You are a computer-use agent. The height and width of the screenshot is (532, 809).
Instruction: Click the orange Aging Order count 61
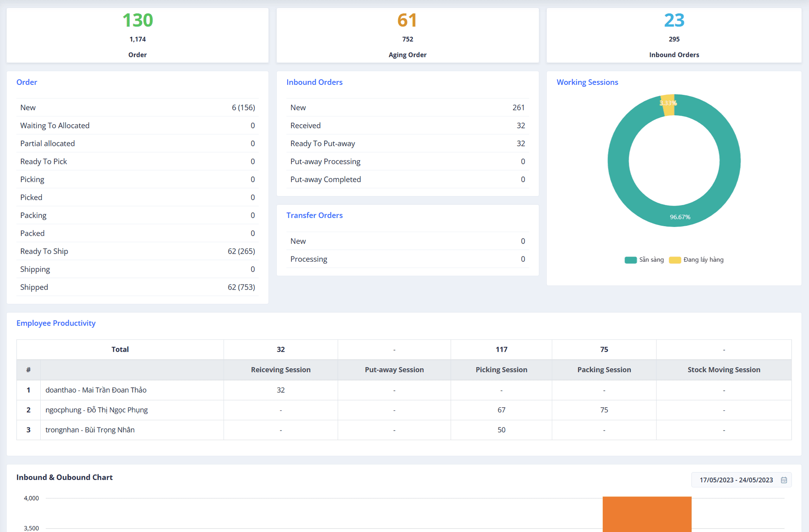click(x=407, y=21)
